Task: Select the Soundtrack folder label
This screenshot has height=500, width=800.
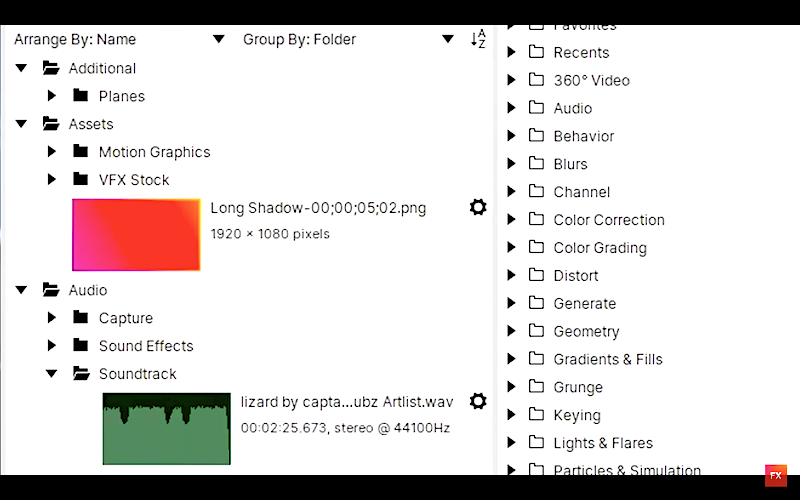Action: 138,374
